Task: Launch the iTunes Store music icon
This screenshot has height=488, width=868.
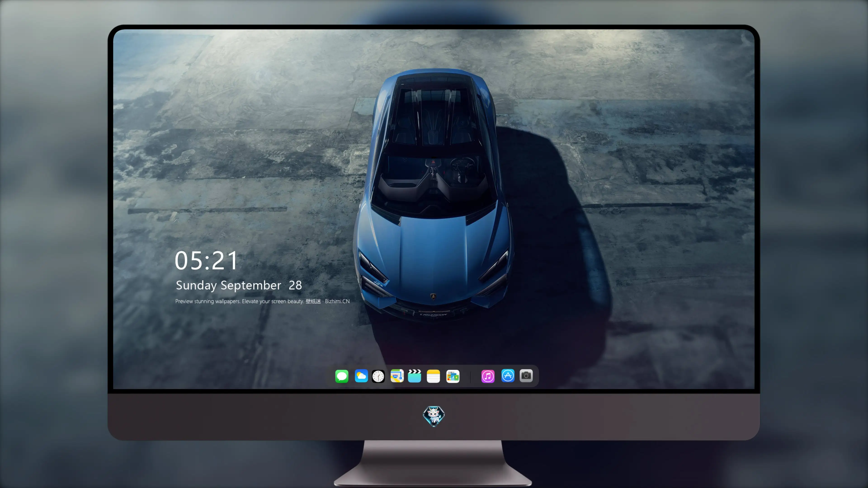Action: coord(488,376)
